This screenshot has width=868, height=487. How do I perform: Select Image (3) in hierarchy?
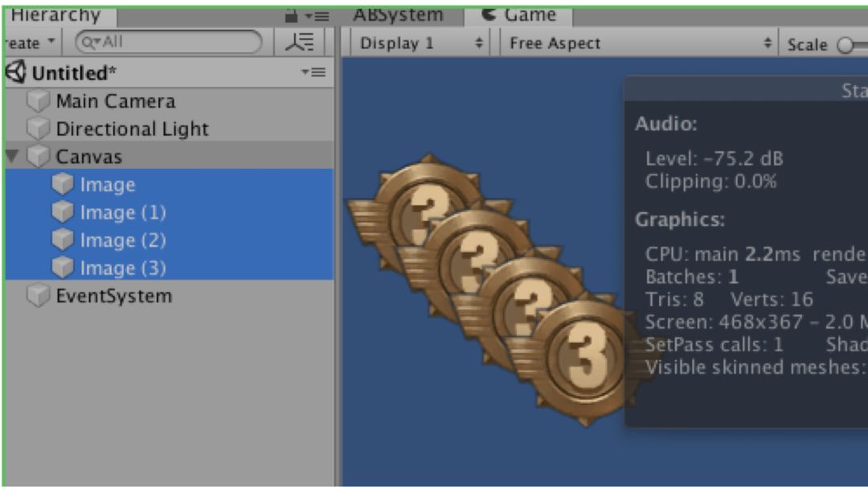[170, 268]
